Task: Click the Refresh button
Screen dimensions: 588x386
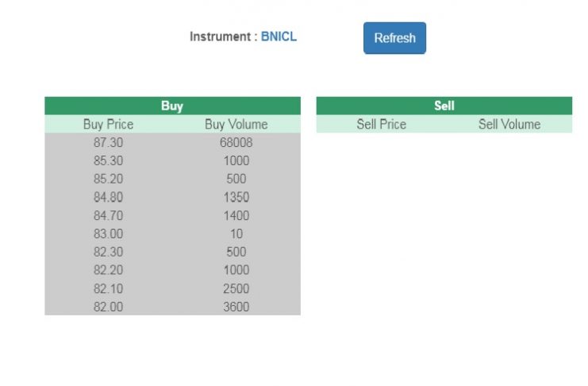Action: click(394, 38)
